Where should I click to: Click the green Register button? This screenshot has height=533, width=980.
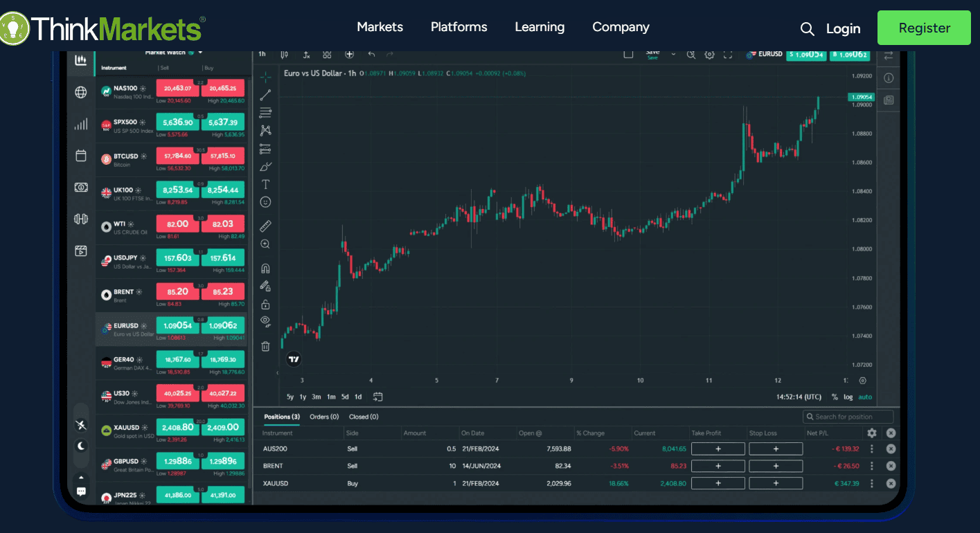(923, 28)
